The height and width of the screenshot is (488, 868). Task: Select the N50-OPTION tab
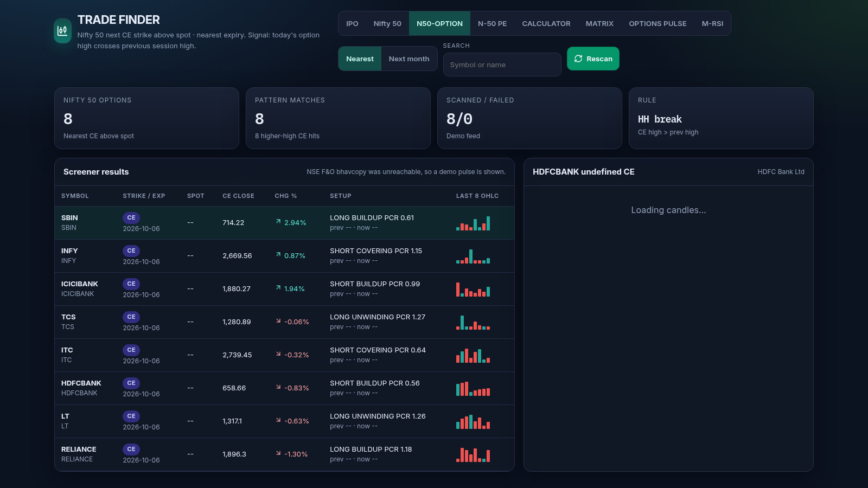[x=439, y=23]
